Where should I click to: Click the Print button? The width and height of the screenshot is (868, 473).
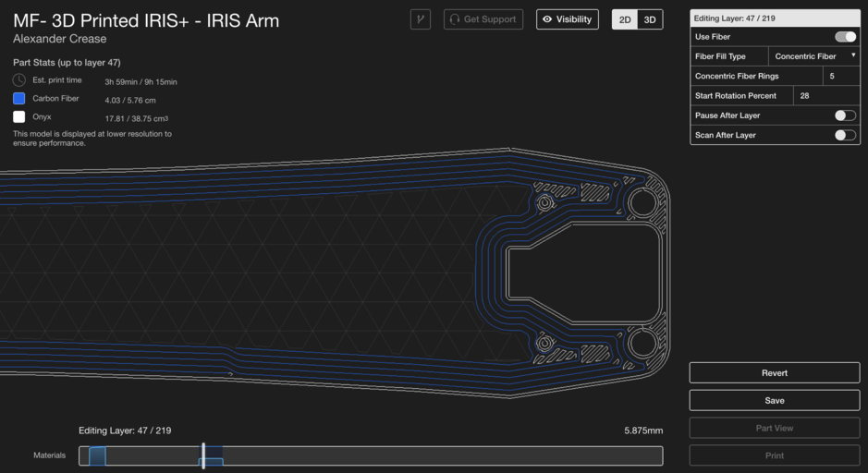tap(775, 455)
